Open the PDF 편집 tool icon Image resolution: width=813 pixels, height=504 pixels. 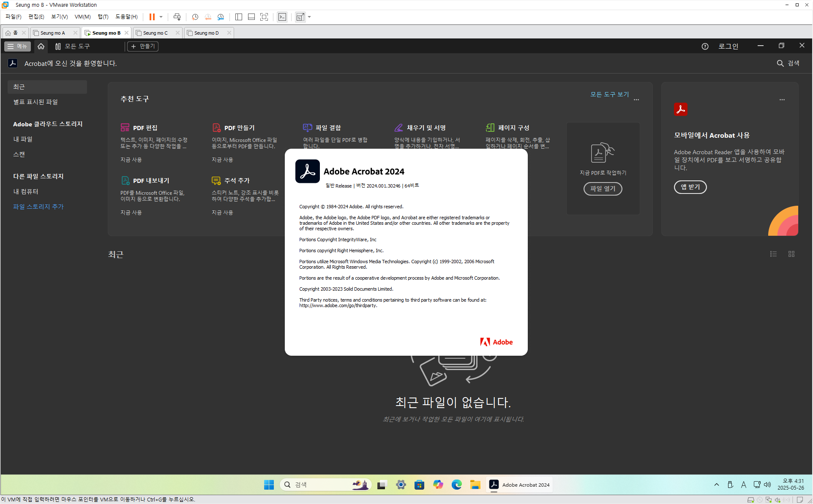[x=125, y=128]
